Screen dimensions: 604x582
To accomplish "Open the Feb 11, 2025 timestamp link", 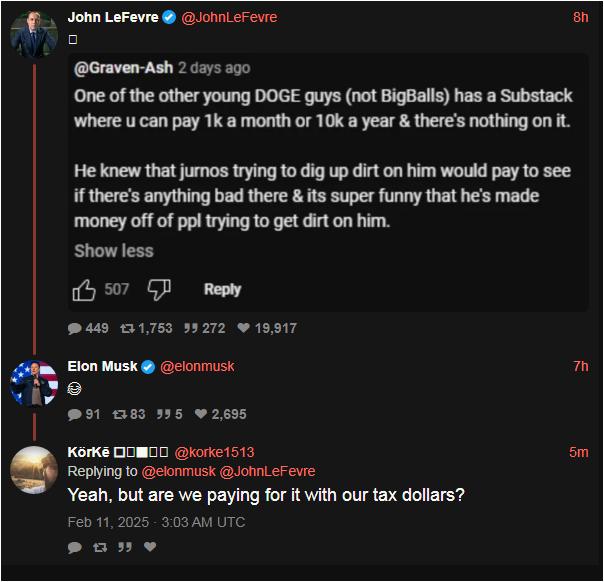I will [x=155, y=522].
